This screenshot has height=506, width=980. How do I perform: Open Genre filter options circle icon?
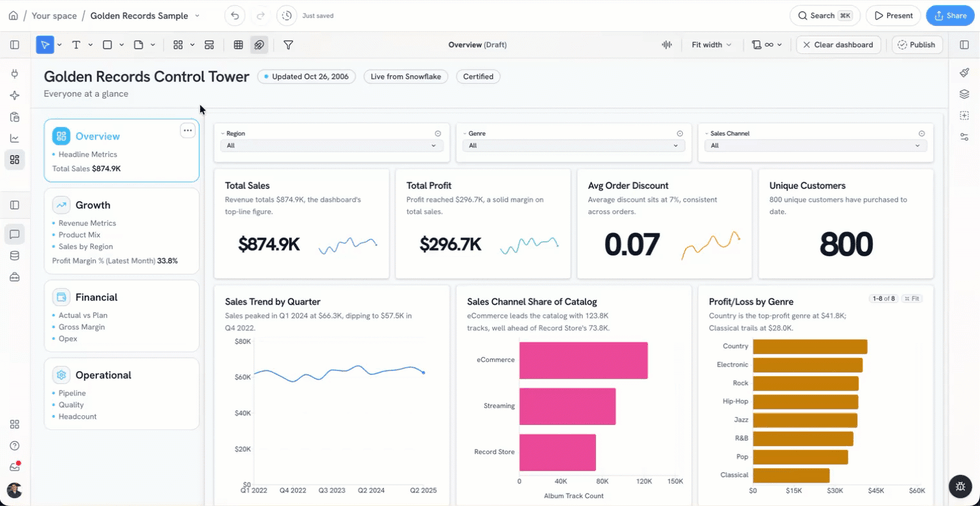coord(679,134)
